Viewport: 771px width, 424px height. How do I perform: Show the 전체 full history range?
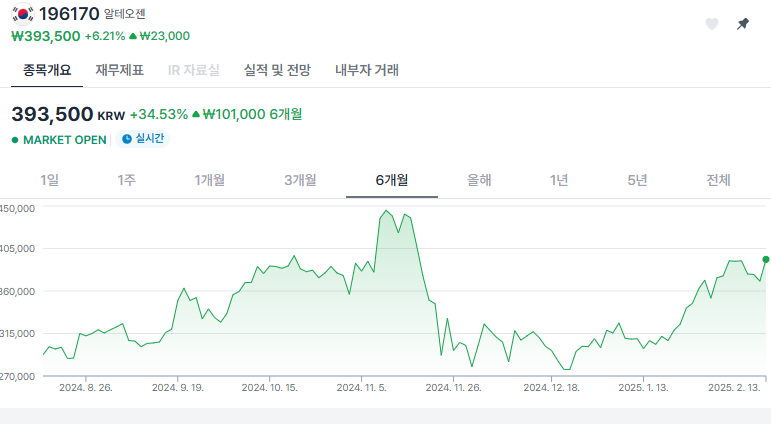(718, 180)
